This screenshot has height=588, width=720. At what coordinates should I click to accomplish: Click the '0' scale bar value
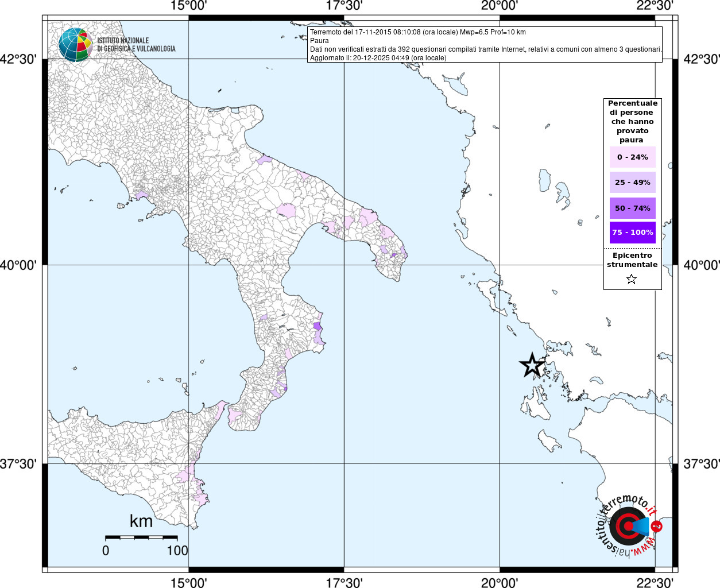point(106,550)
